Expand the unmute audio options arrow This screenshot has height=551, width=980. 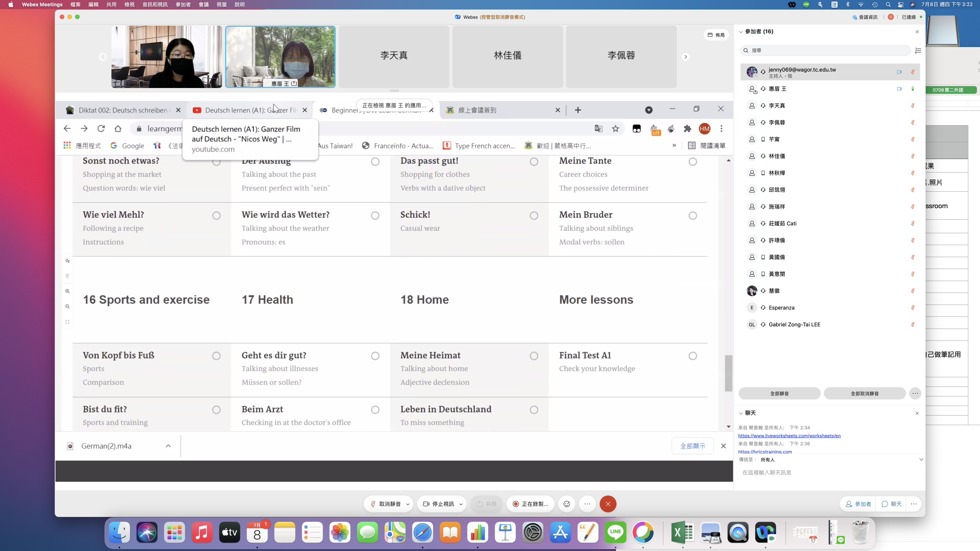tap(408, 504)
